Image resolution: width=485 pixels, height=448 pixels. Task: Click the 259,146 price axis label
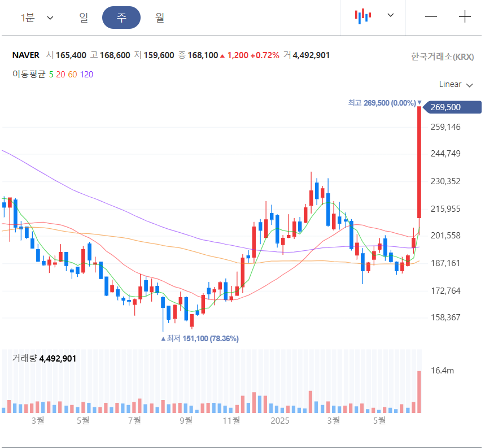445,127
